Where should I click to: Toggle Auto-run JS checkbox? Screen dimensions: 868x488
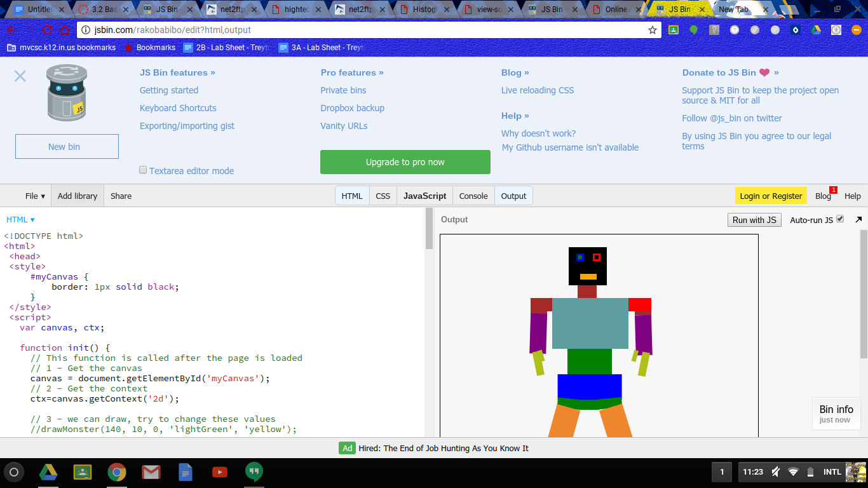840,219
